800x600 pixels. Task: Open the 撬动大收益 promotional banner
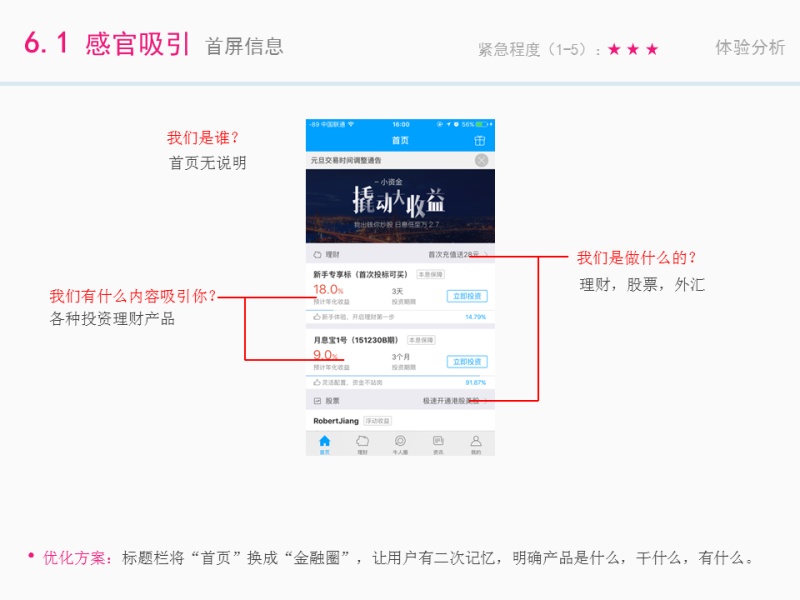pyautogui.click(x=400, y=206)
